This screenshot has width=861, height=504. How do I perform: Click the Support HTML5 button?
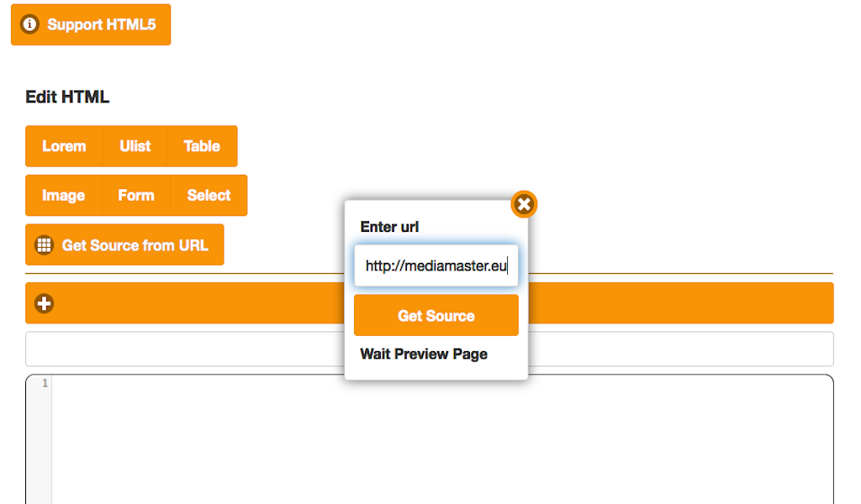click(91, 24)
